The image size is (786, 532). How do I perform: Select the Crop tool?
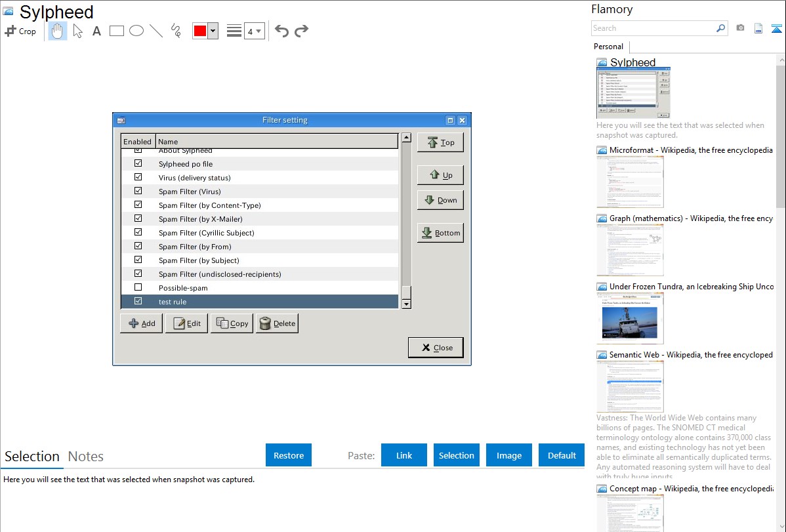click(20, 31)
